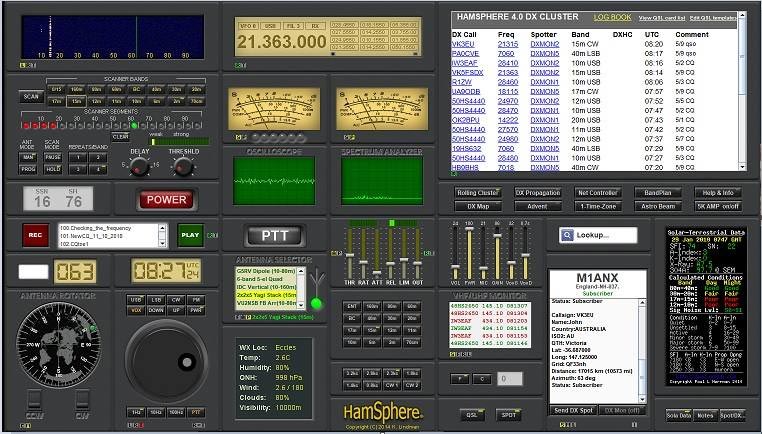Set scan mode to PAUSE
The height and width of the screenshot is (434, 762).
pos(53,157)
